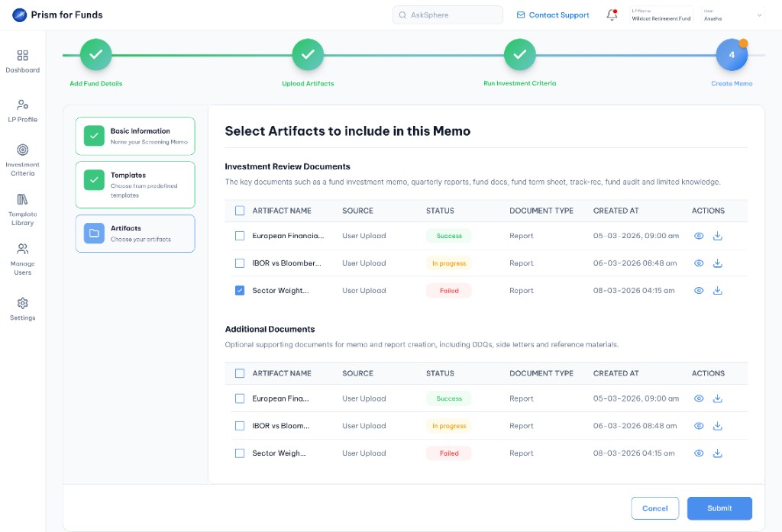Click the Prism for Funds logo
The image size is (782, 532).
(19, 15)
